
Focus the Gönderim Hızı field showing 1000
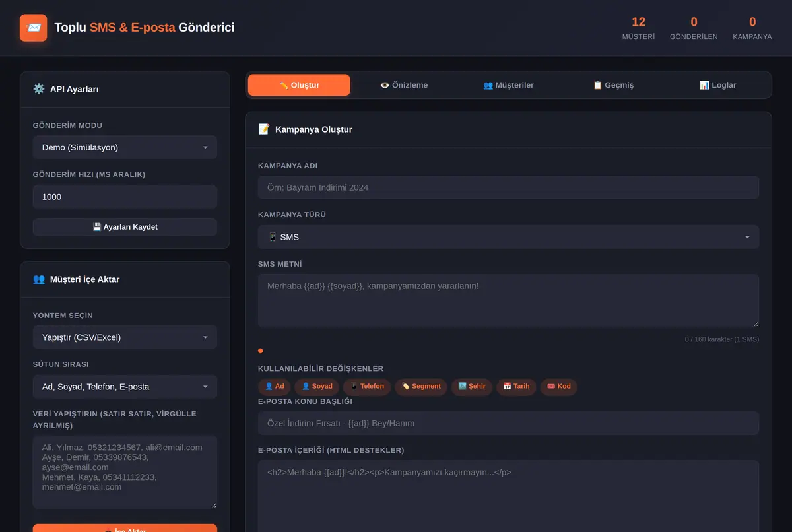(x=125, y=197)
